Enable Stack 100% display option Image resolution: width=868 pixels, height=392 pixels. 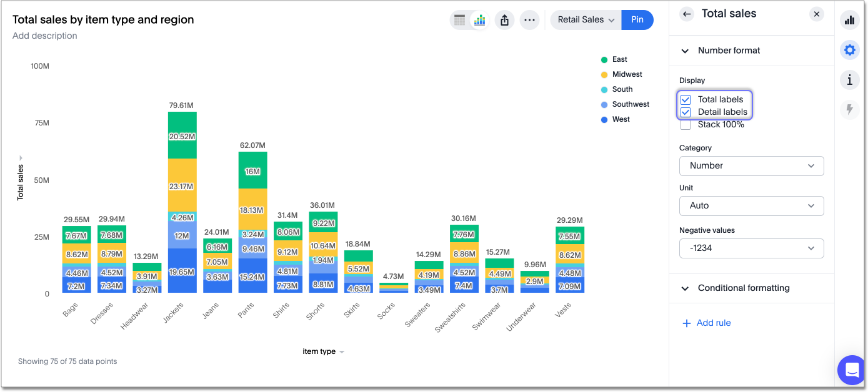[686, 124]
